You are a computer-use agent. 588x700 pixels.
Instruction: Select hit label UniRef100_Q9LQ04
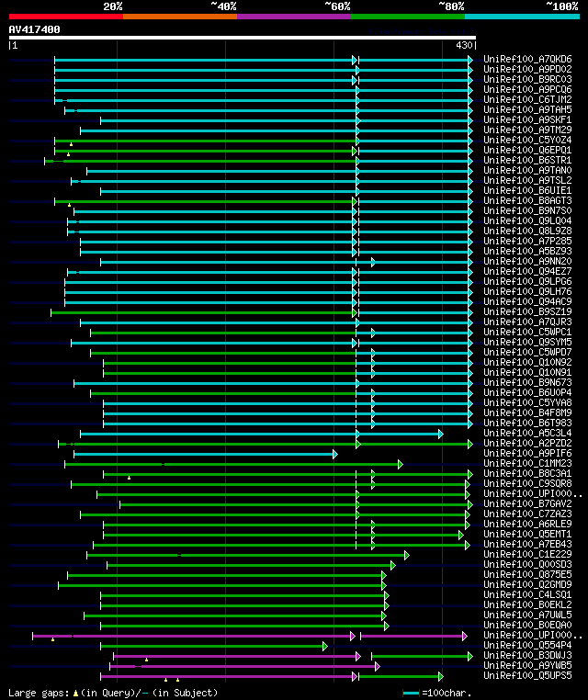click(x=527, y=220)
